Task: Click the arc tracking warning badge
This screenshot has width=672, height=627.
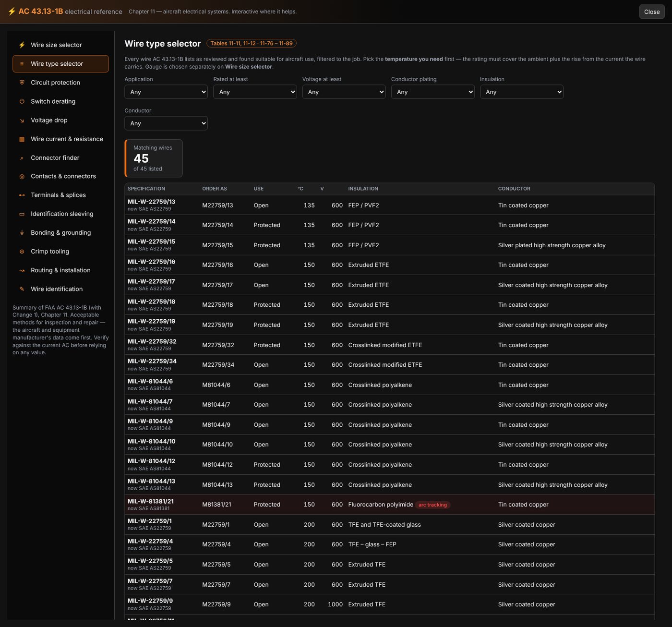Action: click(432, 505)
